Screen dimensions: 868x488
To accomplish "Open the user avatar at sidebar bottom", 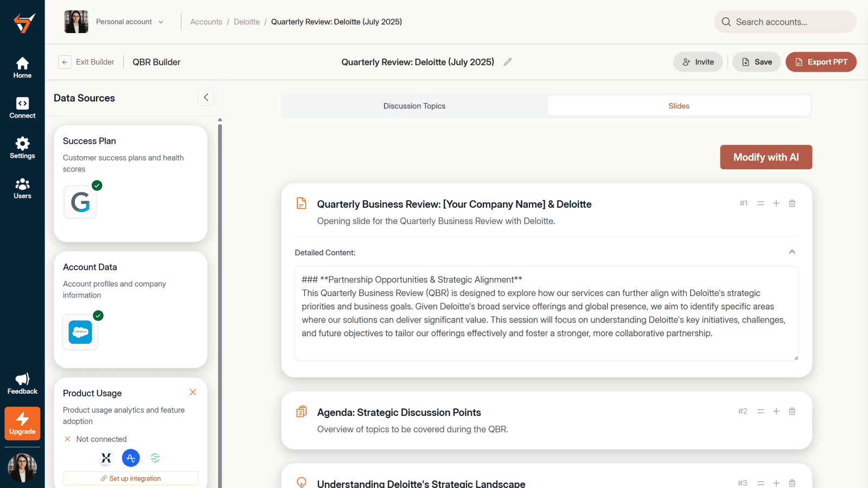I will pos(22,467).
